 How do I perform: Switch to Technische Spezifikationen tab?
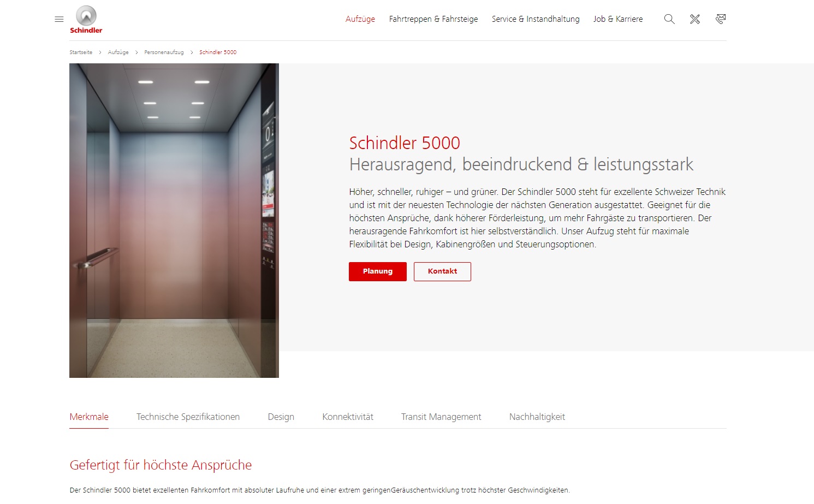point(188,417)
